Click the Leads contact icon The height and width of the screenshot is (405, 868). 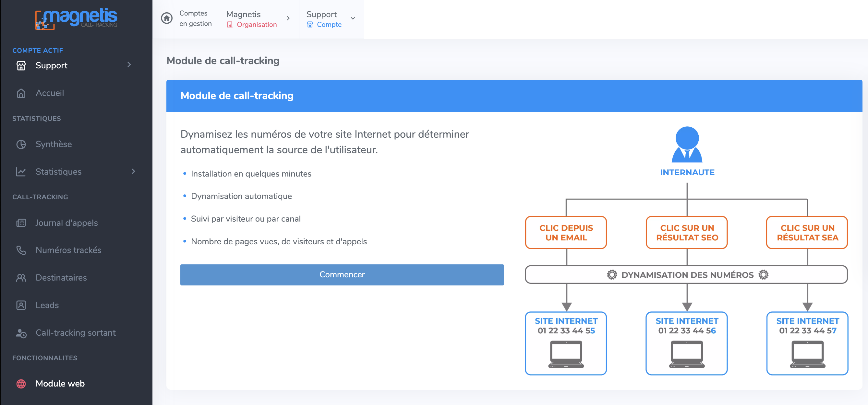(21, 305)
